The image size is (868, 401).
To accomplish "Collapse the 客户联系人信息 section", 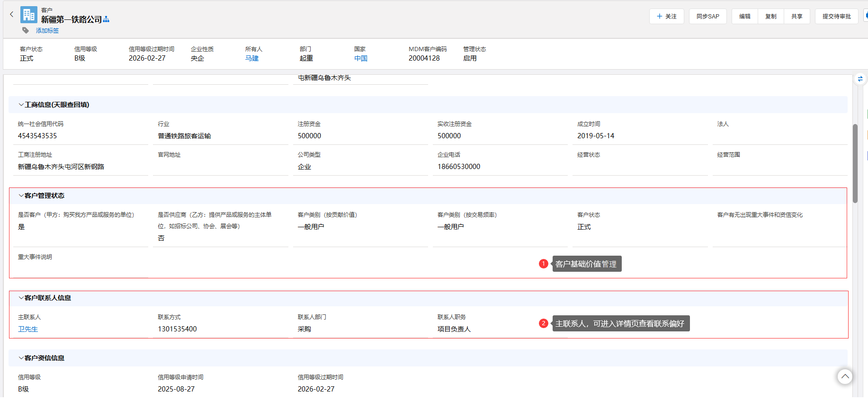I will coord(21,298).
